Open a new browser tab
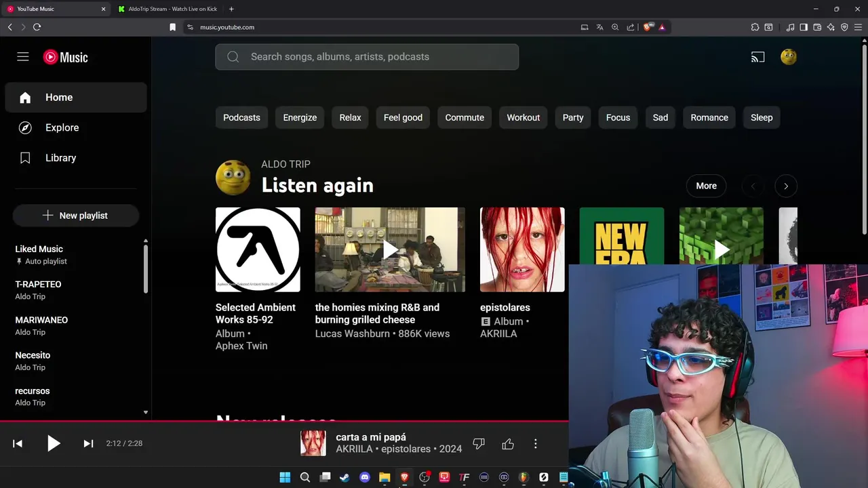The height and width of the screenshot is (488, 868). tap(231, 9)
